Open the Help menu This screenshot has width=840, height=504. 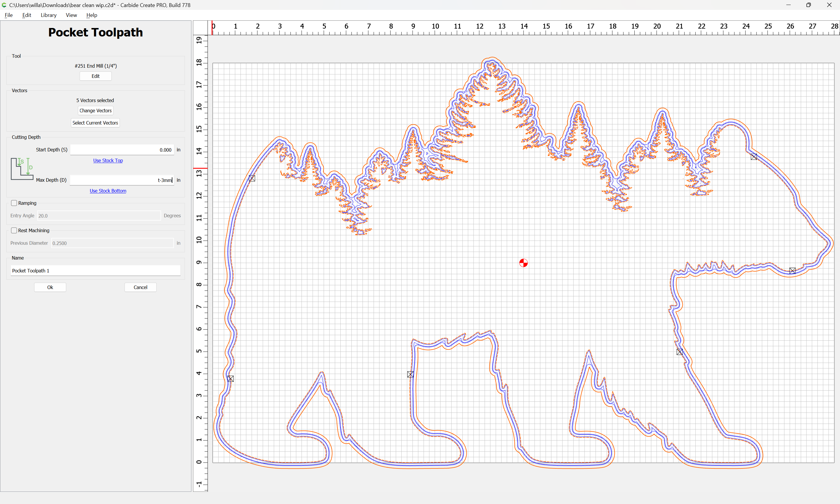(x=92, y=15)
